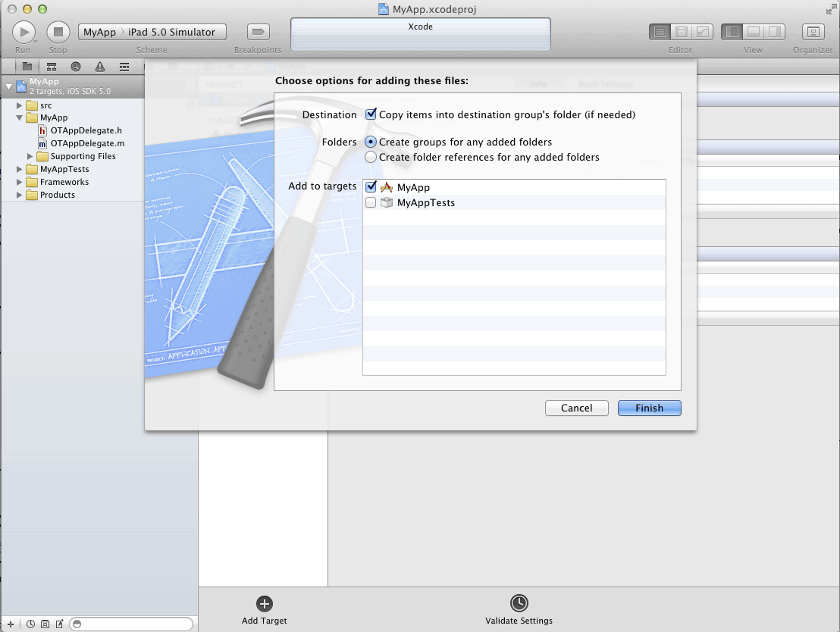Click the navigator filter search field
This screenshot has height=632, width=840.
tap(133, 624)
